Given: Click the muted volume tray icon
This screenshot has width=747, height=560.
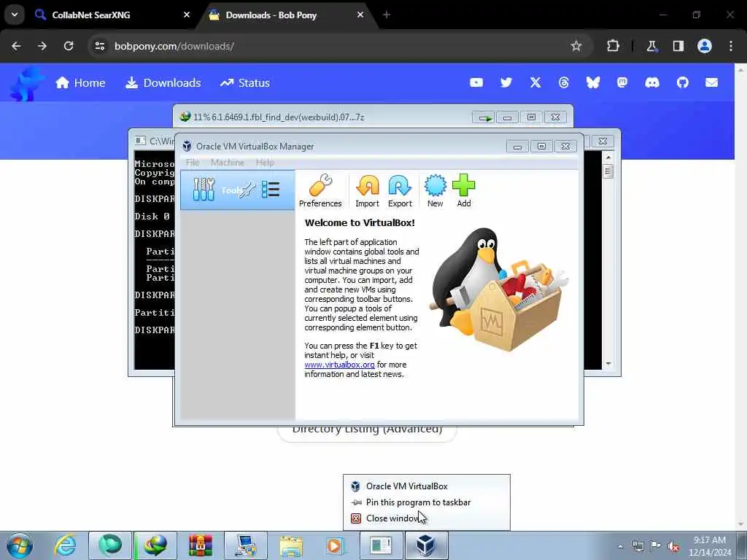Looking at the screenshot, I should point(673,546).
